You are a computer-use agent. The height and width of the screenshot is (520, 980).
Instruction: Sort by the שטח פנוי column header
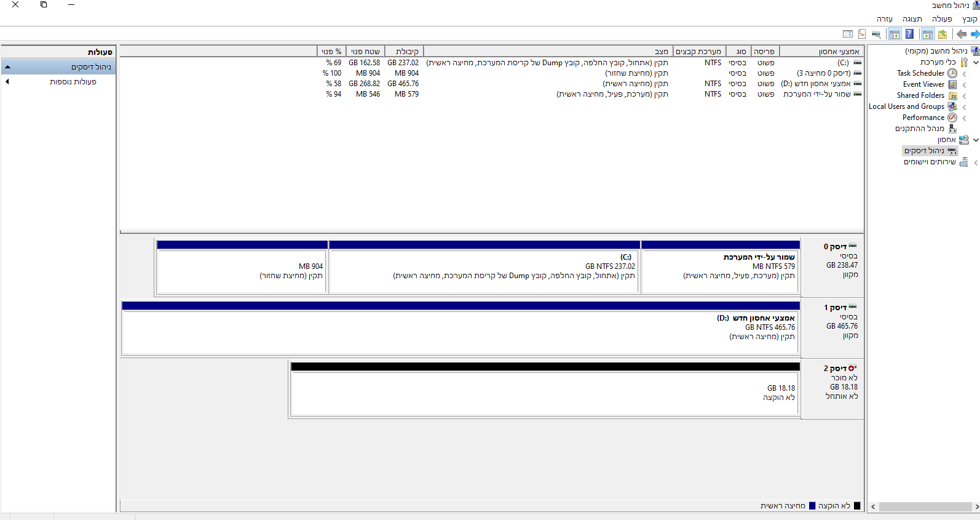366,52
